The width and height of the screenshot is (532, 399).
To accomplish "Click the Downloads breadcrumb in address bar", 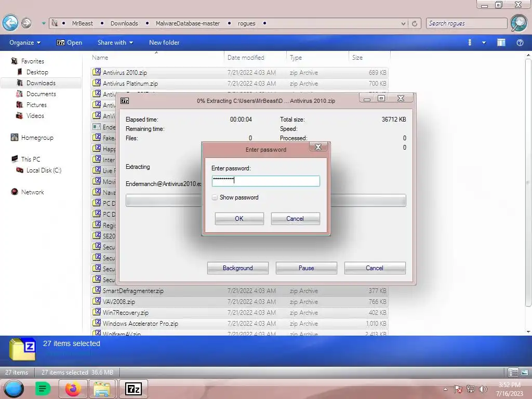I will point(124,23).
